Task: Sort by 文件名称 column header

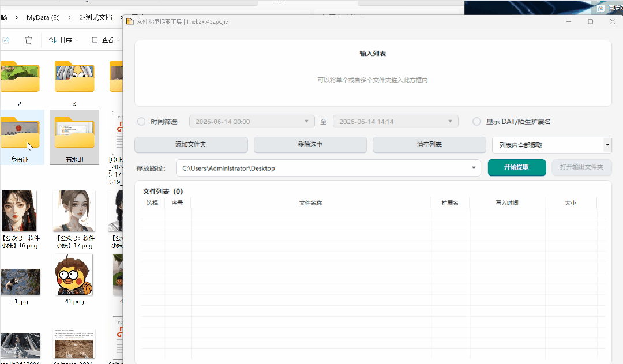Action: (310, 202)
